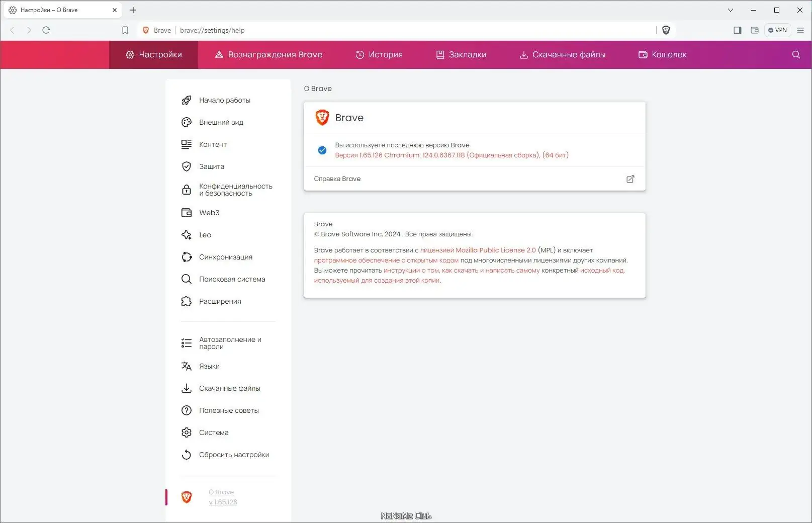Click the Leo star icon
This screenshot has height=523, width=812.
tap(187, 235)
